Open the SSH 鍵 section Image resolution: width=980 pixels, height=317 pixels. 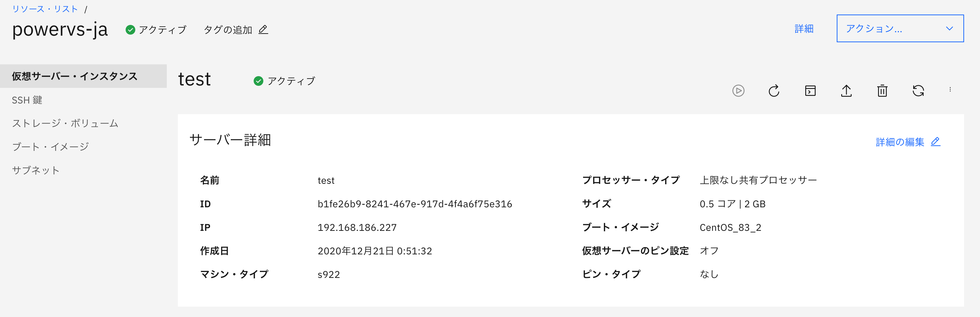point(28,100)
